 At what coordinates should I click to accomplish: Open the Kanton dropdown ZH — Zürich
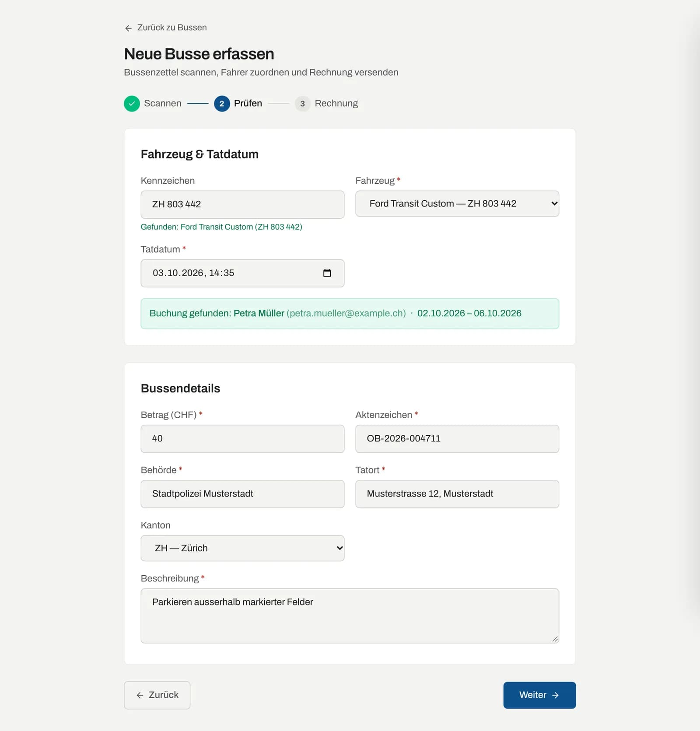[x=242, y=548]
